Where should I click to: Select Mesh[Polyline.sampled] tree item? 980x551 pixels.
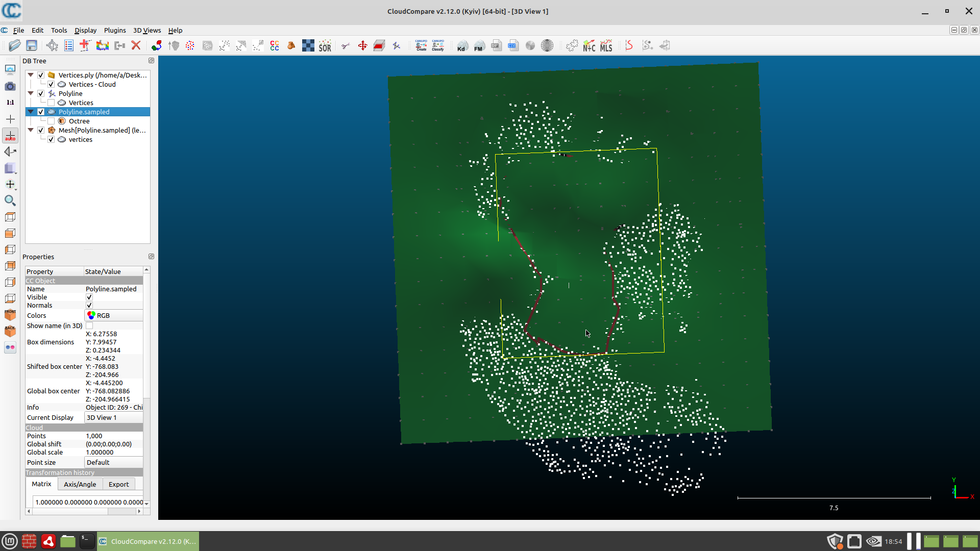tap(102, 130)
